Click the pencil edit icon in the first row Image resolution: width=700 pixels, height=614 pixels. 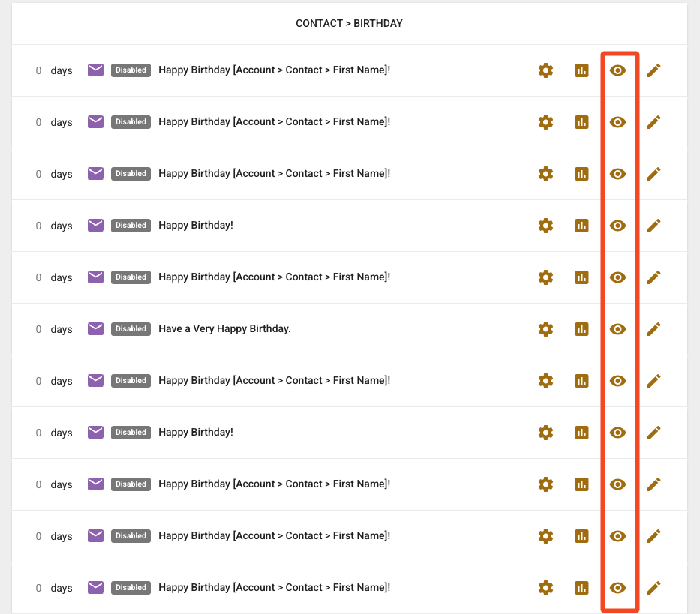click(653, 70)
